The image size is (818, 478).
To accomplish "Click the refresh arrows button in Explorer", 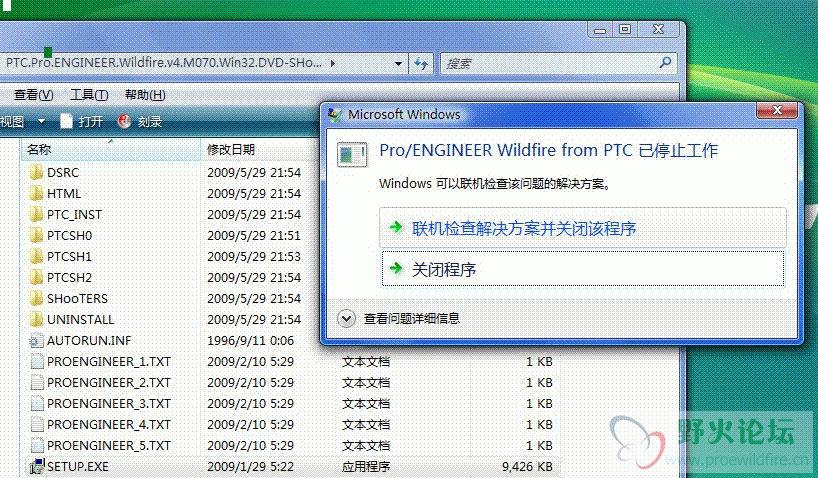I will [421, 64].
